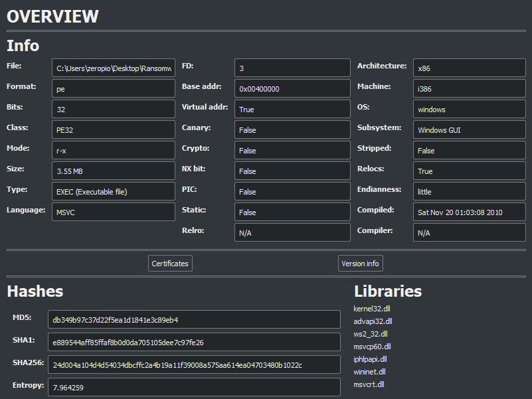Click the File path input field
Screen dimensions: 532x399
coord(114,68)
